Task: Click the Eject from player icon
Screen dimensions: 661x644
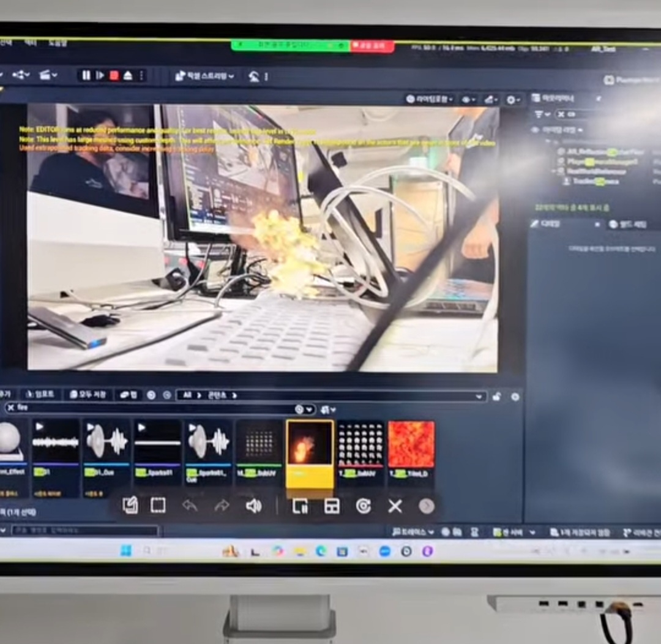Action: [x=127, y=75]
